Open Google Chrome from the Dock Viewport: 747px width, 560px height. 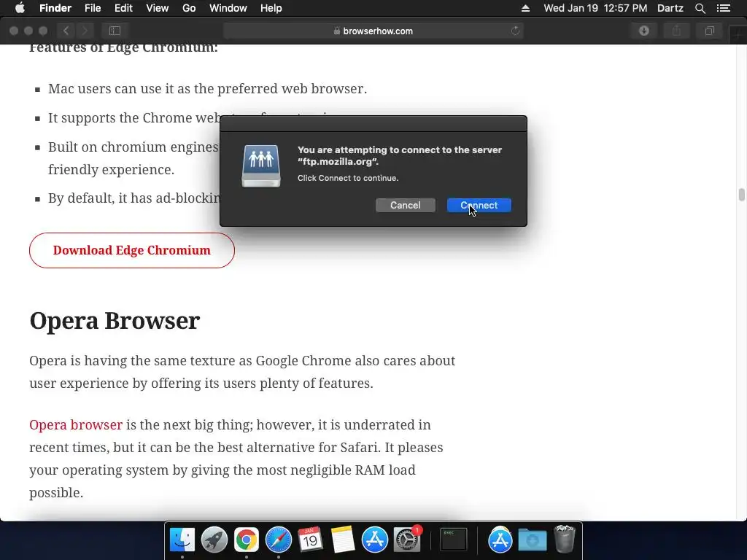[247, 540]
